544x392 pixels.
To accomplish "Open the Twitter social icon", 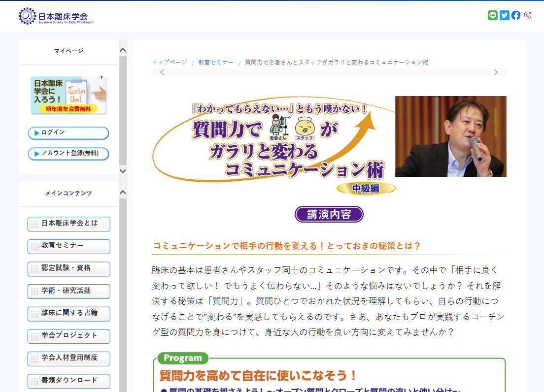I will 505,15.
